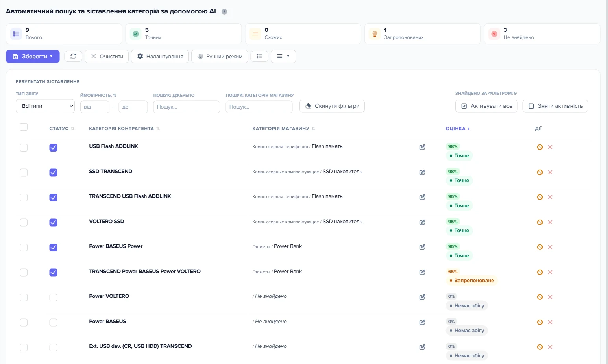Uncheck status checkbox for VOLTERO SSD
This screenshot has height=364, width=608.
(54, 223)
